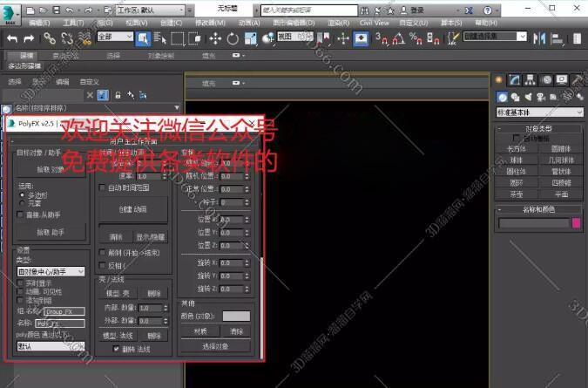Viewport: 588px width, 388px height.
Task: Click the 长方体 box primitive button
Action: [x=516, y=149]
